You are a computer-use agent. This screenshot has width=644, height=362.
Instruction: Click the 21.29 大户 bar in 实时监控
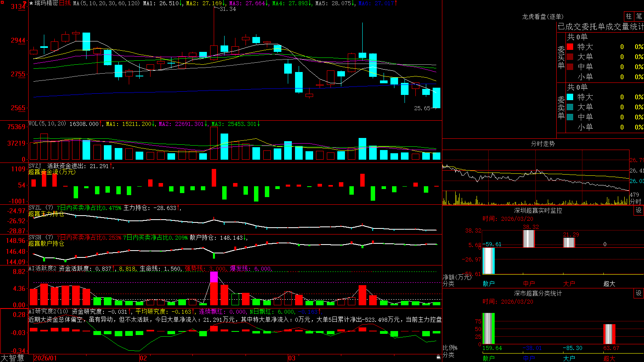coord(569,243)
